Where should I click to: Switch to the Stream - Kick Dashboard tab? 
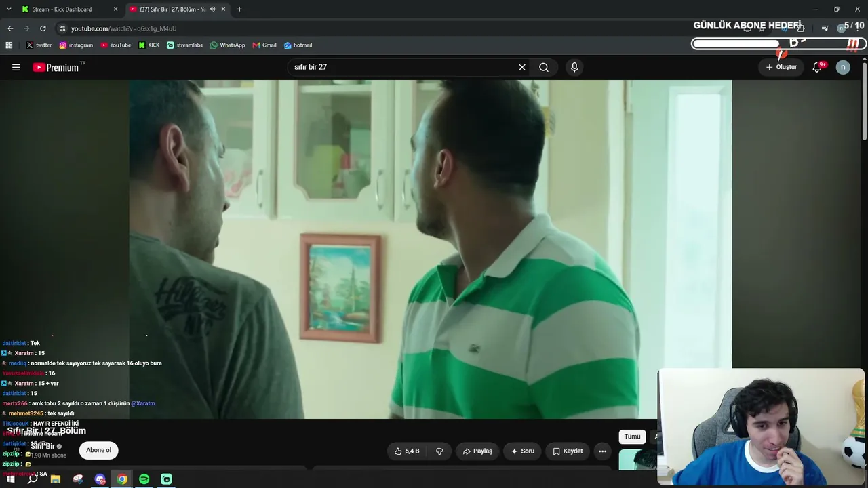tap(68, 9)
